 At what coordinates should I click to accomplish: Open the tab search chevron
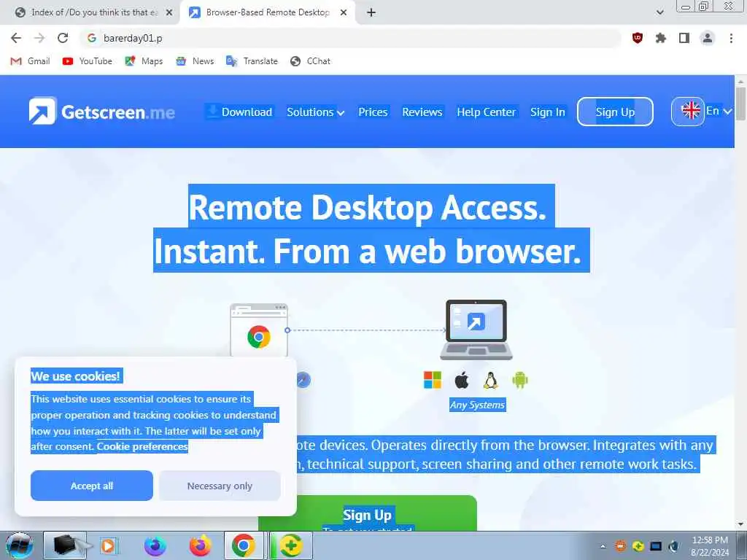(x=659, y=12)
